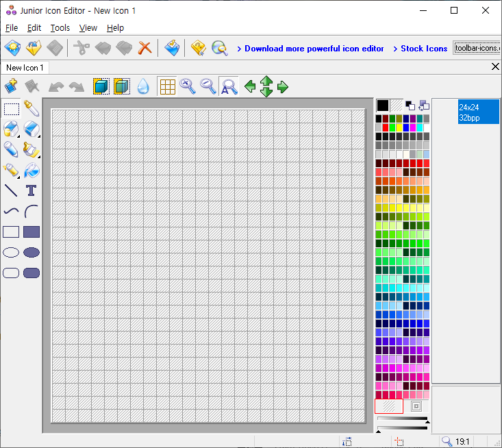The height and width of the screenshot is (448, 502).
Task: Click Download more powerful icon editor link
Action: [310, 49]
